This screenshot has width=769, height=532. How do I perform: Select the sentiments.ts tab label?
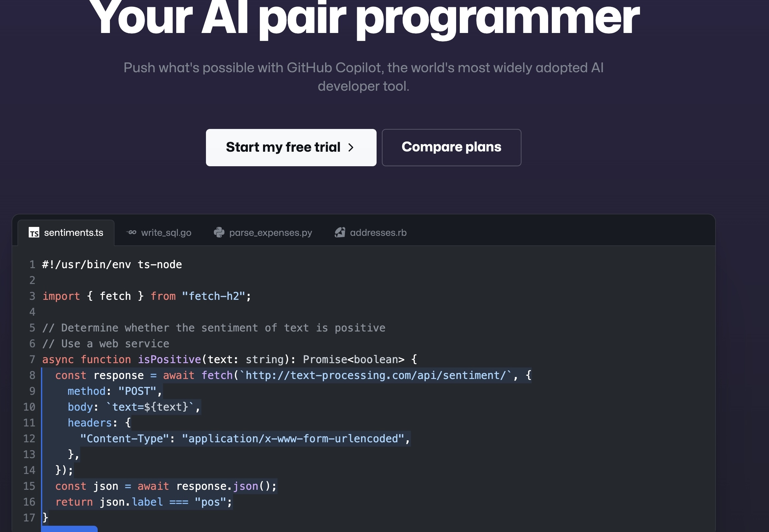[74, 233]
